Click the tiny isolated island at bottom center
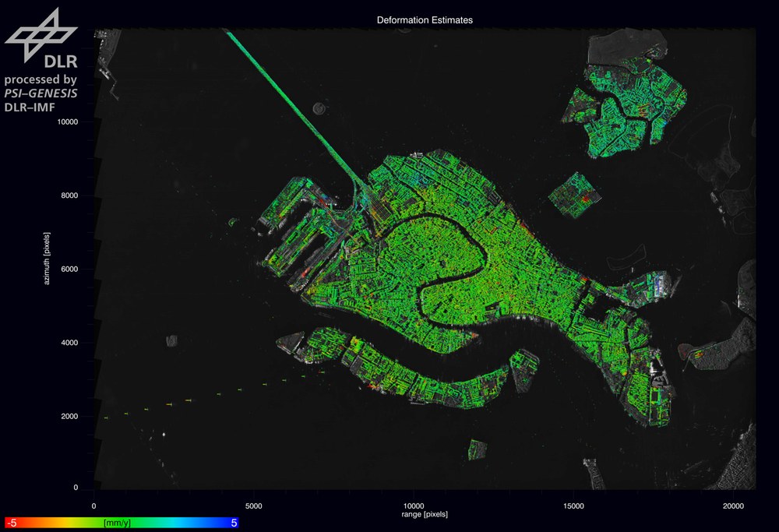 tap(478, 449)
